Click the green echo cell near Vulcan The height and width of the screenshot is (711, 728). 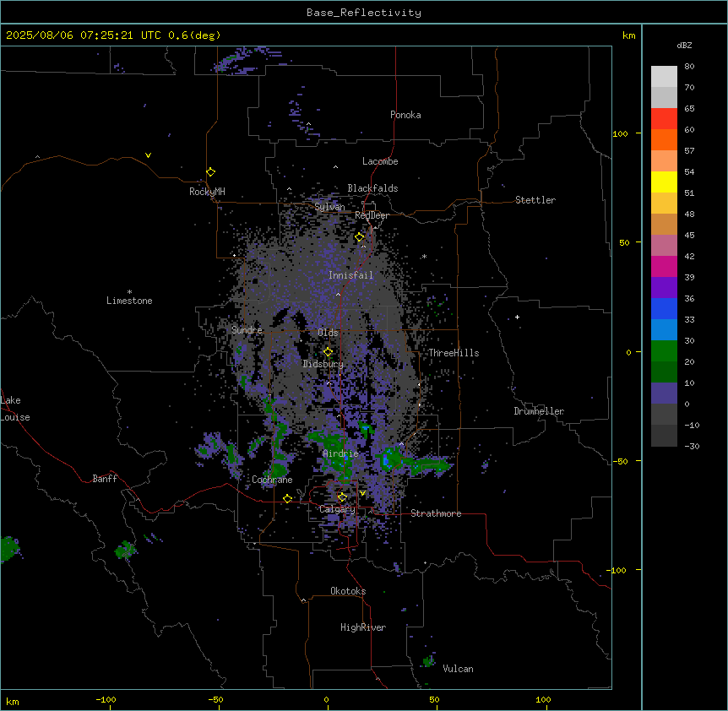point(428,660)
